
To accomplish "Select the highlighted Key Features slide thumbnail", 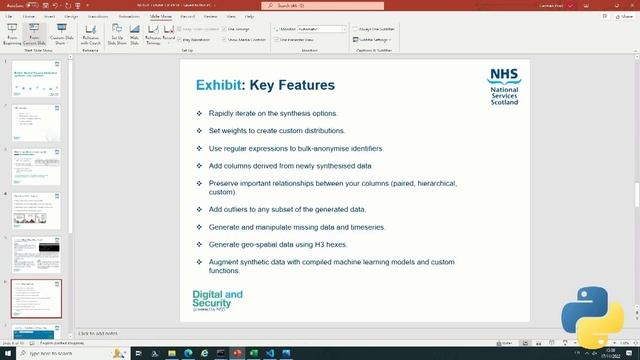I will (36, 299).
